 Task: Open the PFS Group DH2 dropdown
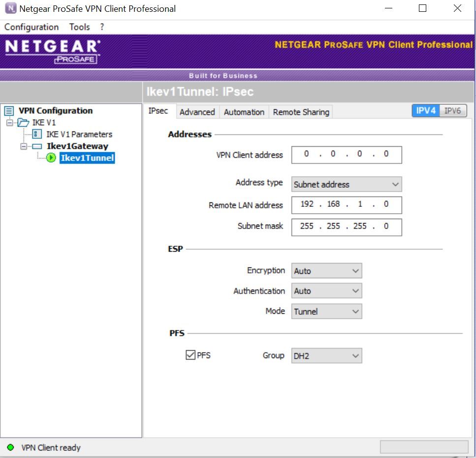coord(327,356)
